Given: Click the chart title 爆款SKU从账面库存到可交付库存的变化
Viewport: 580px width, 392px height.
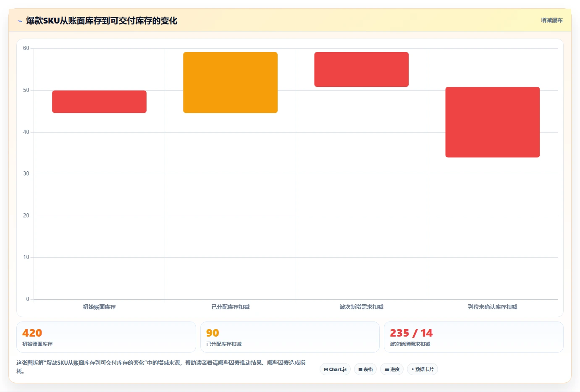Looking at the screenshot, I should [x=102, y=21].
